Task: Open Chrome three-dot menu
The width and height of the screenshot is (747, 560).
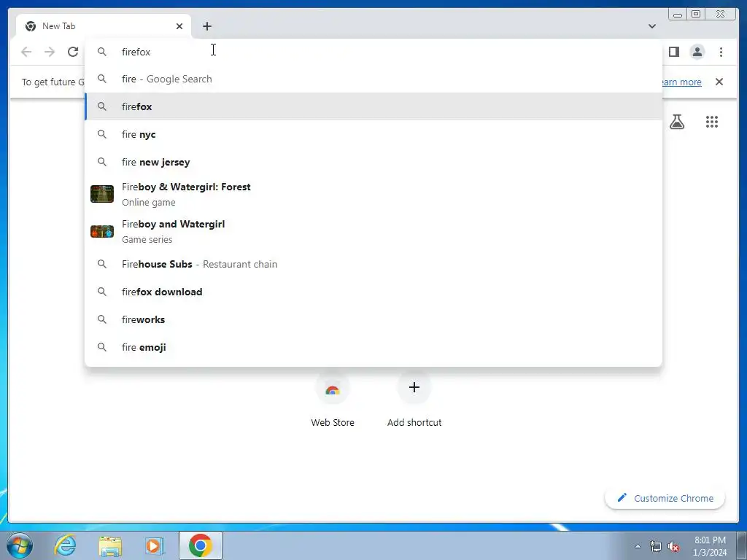Action: [x=721, y=52]
